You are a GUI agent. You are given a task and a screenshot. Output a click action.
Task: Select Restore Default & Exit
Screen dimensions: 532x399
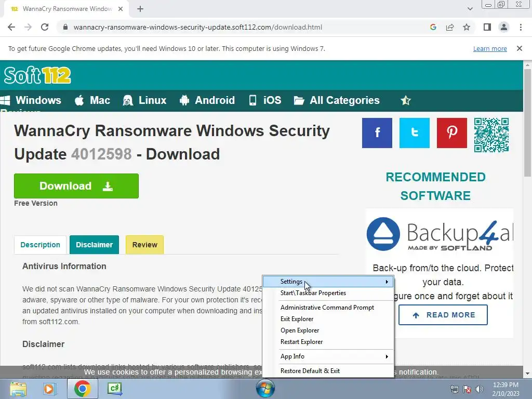point(328,371)
